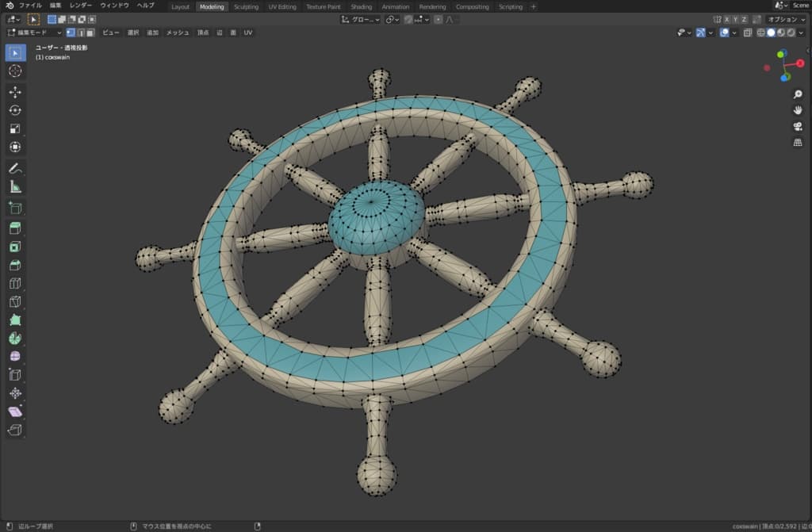812x532 pixels.
Task: Click the zoom magnifier viewport icon
Action: (x=798, y=94)
